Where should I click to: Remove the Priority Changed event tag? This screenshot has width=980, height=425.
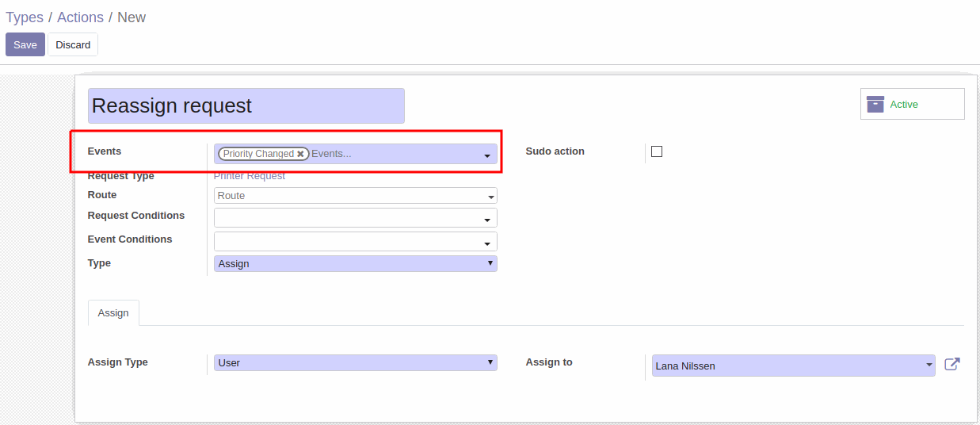click(x=301, y=154)
